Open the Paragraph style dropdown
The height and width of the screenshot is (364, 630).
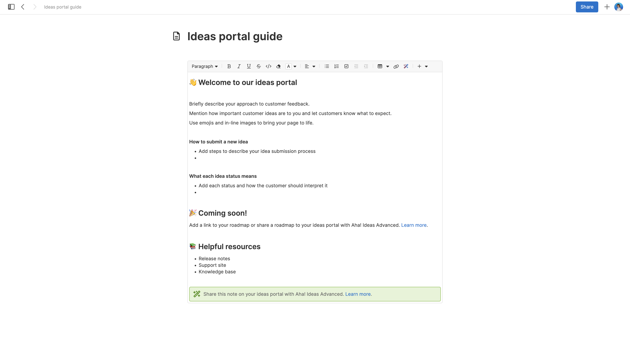tap(205, 66)
